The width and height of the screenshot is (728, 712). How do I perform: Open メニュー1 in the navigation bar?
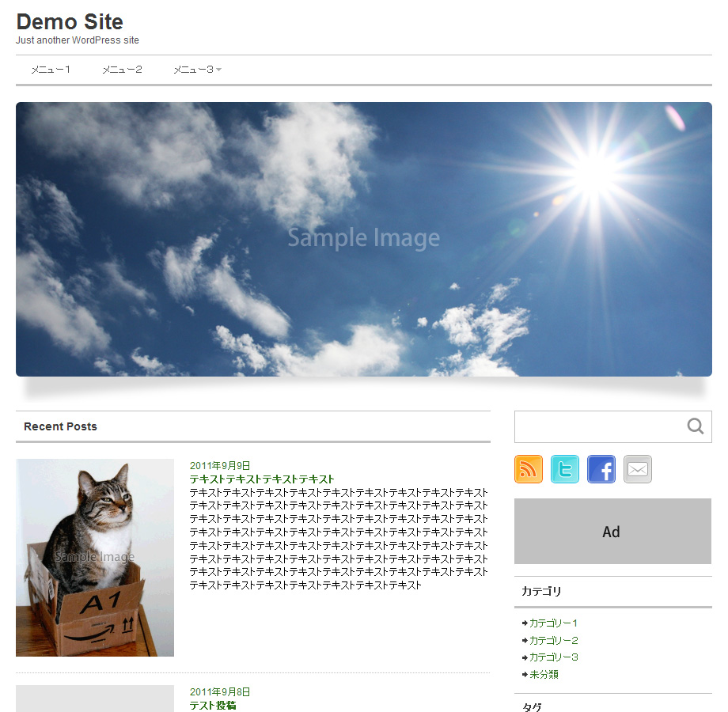click(x=51, y=70)
